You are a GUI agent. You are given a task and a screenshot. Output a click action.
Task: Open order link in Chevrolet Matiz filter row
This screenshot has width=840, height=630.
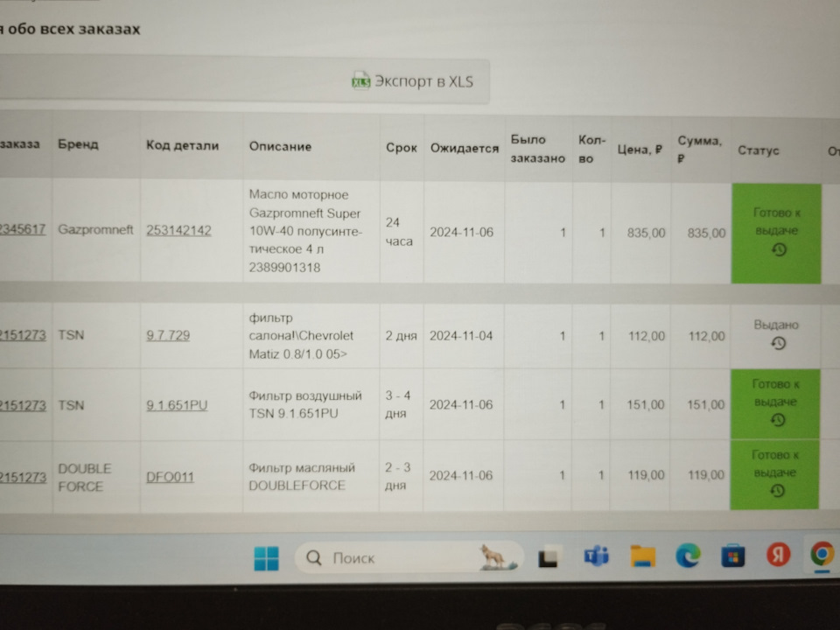pyautogui.click(x=23, y=335)
